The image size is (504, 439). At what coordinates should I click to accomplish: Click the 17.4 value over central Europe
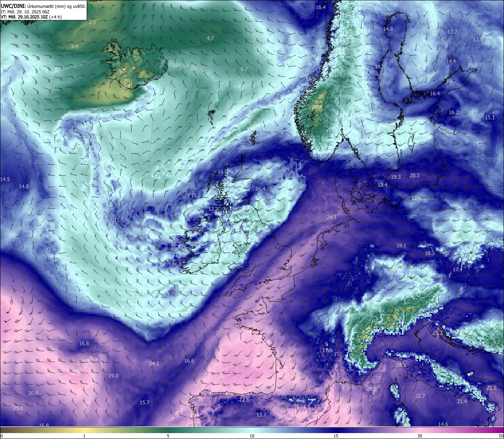pyautogui.click(x=458, y=270)
